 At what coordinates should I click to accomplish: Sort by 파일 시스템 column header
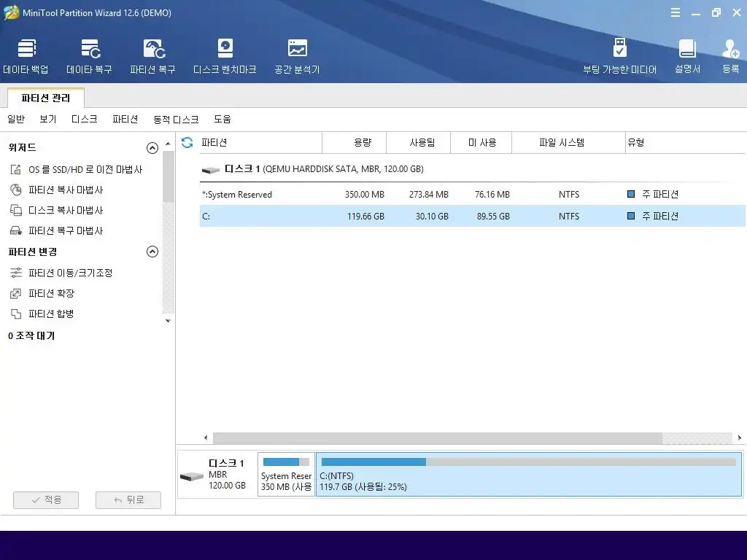coord(568,142)
